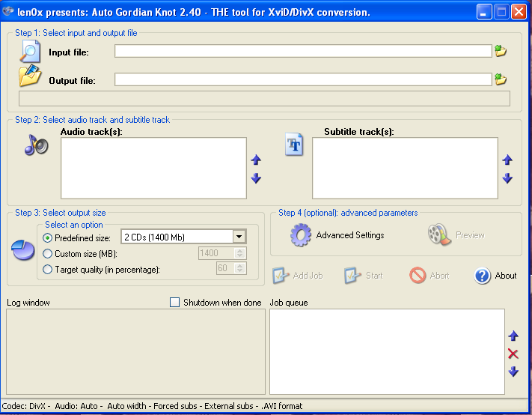Click the Abort label
This screenshot has height=415, width=532.
(x=439, y=276)
